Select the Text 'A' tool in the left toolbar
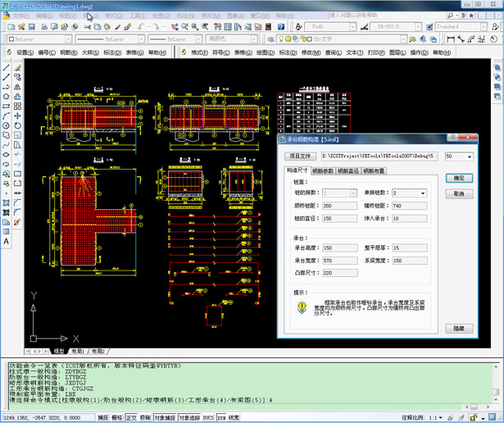504x423 pixels. pos(7,242)
